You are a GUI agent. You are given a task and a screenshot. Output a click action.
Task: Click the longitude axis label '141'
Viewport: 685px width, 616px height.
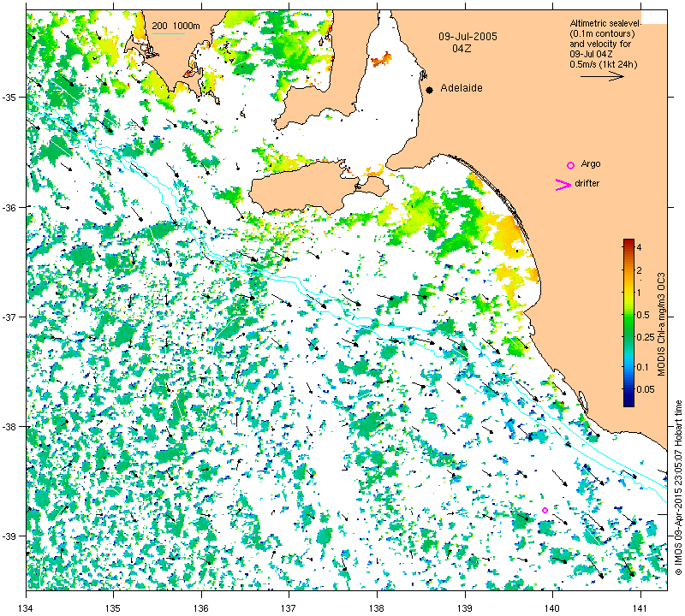[x=640, y=607]
